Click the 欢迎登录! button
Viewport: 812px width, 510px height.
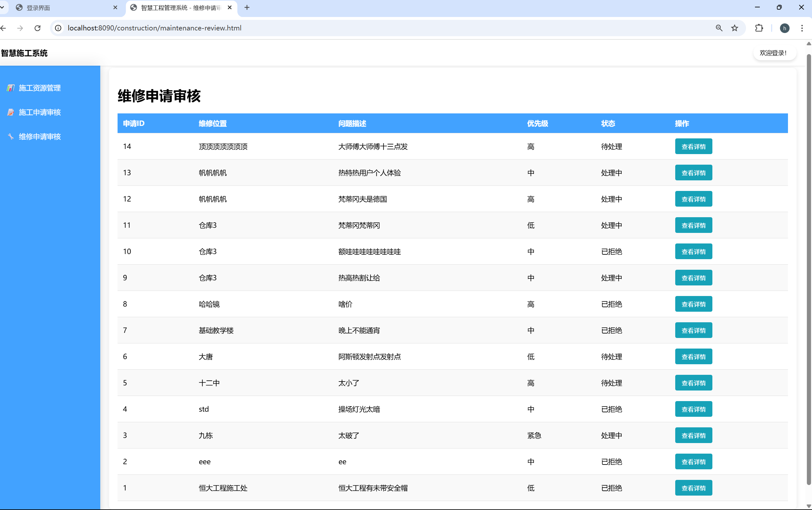pyautogui.click(x=775, y=53)
